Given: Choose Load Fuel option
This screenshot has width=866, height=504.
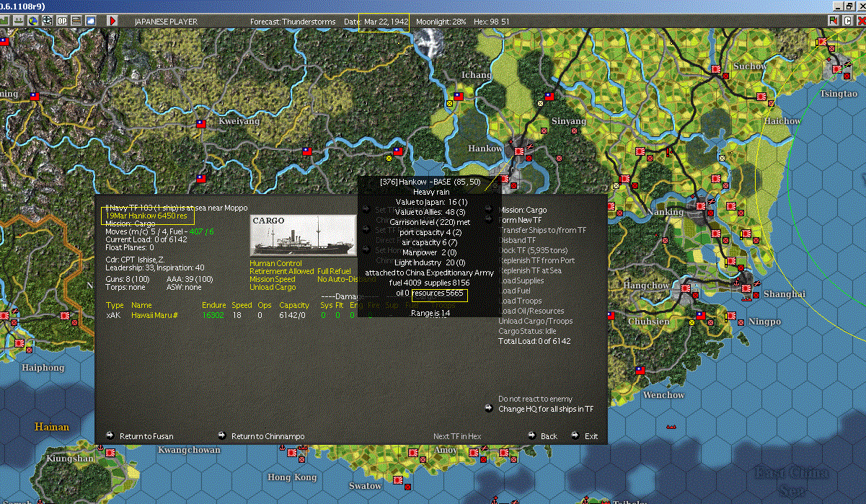Looking at the screenshot, I should pyautogui.click(x=515, y=291).
